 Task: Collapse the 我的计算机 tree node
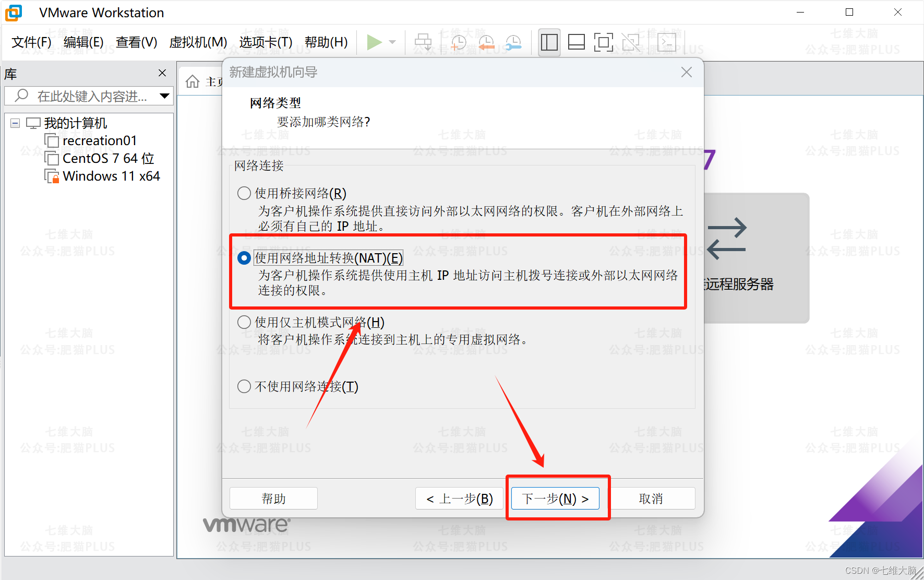15,124
